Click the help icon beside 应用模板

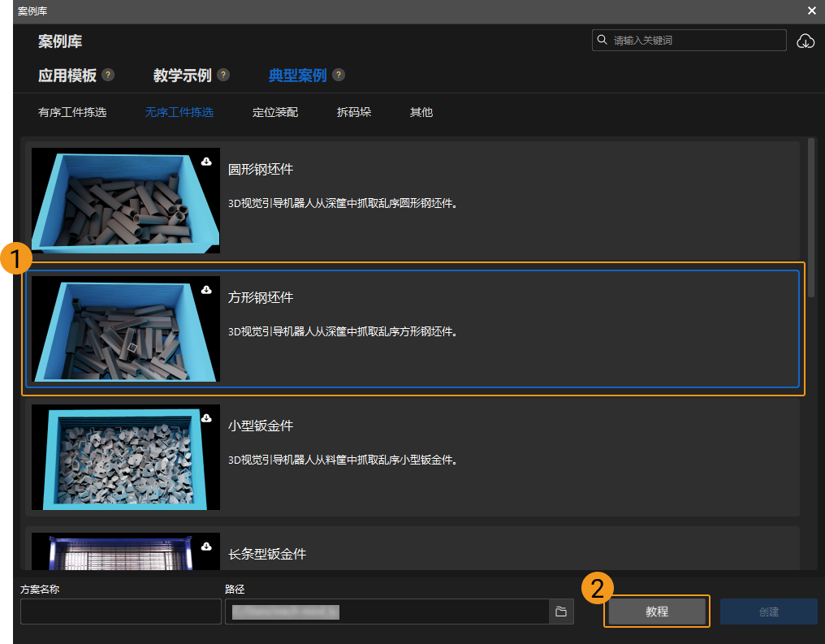pos(108,76)
